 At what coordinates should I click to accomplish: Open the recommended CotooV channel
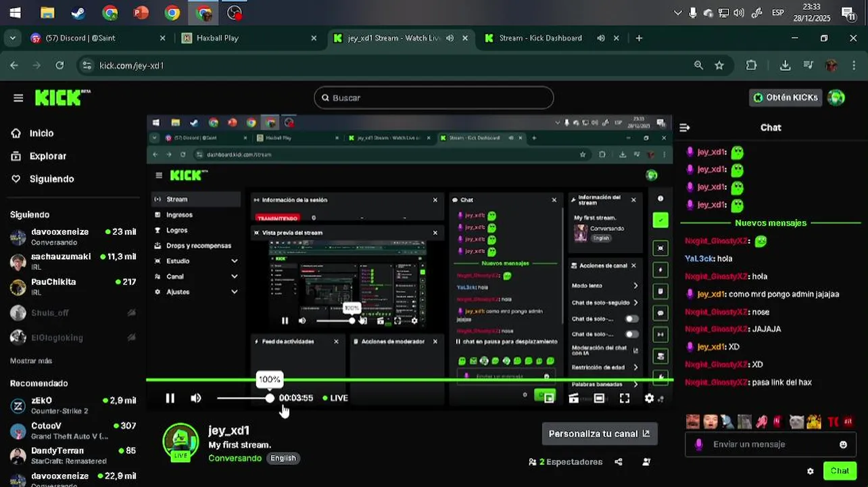pyautogui.click(x=73, y=431)
